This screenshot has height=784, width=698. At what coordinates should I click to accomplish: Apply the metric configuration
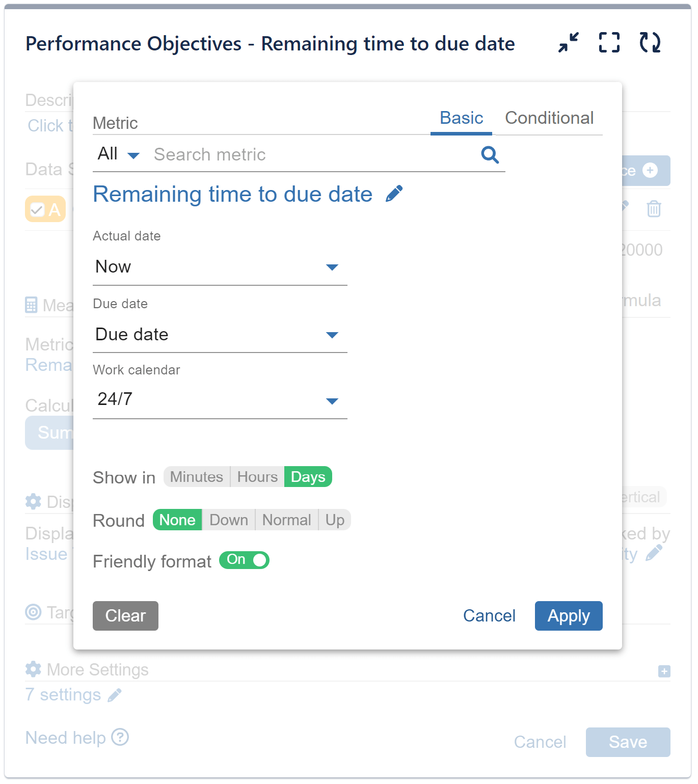click(x=568, y=616)
